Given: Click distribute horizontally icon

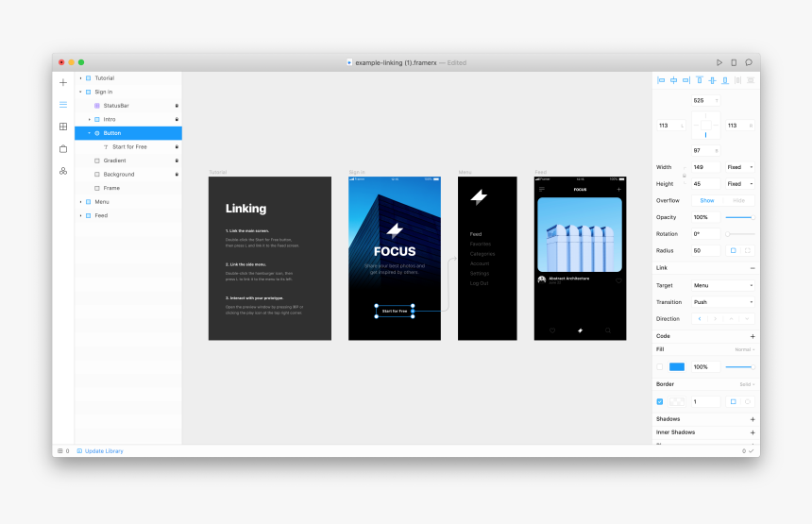Looking at the screenshot, I should click(738, 80).
